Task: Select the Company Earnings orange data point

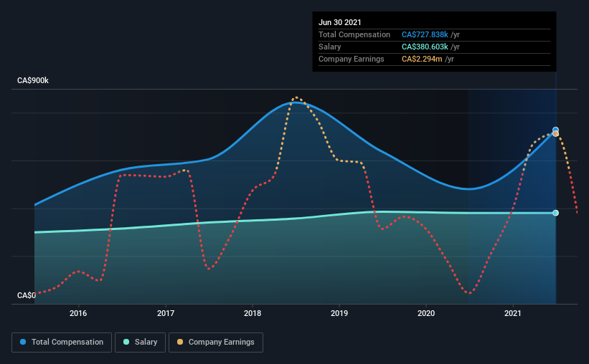Action: click(x=556, y=134)
